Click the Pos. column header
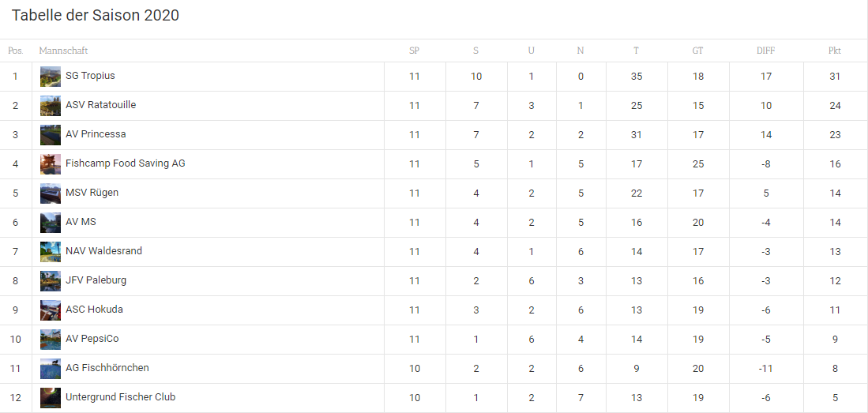The height and width of the screenshot is (413, 868). [15, 51]
